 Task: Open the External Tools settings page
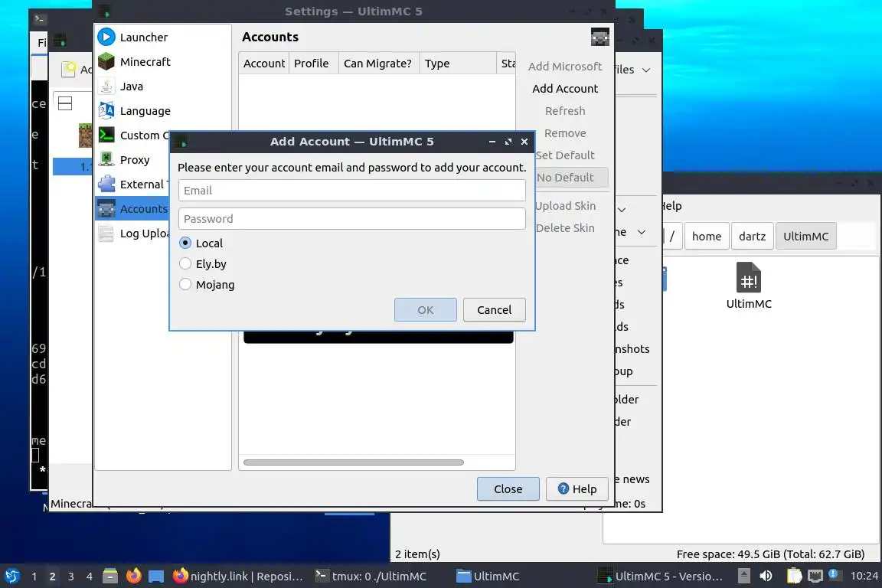[x=132, y=184]
